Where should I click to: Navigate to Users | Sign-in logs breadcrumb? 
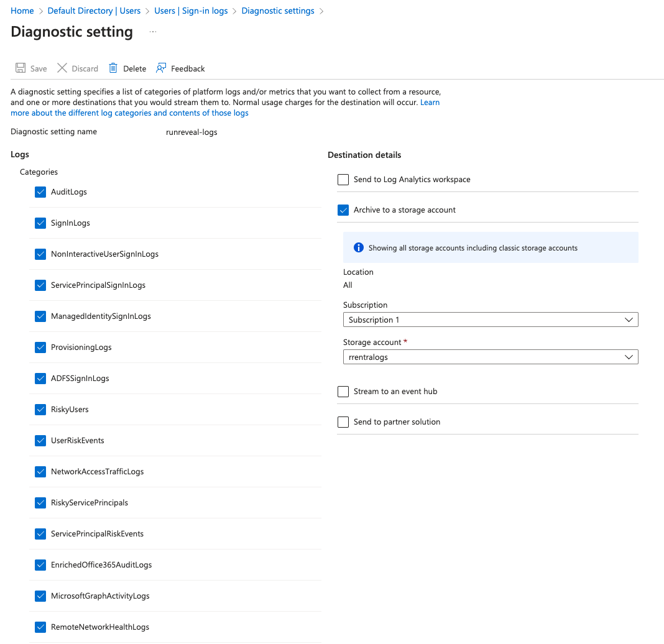[191, 11]
